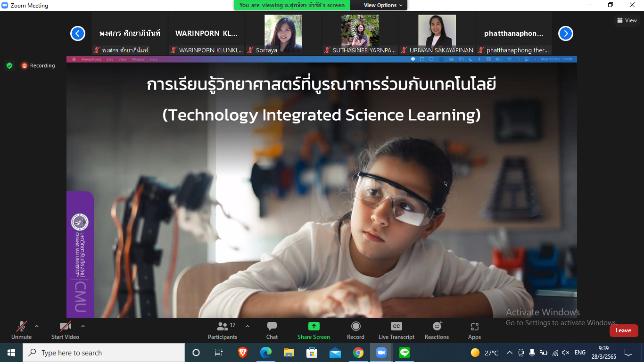Image resolution: width=644 pixels, height=362 pixels.
Task: Open Microsoft Store from taskbar
Action: (312, 353)
